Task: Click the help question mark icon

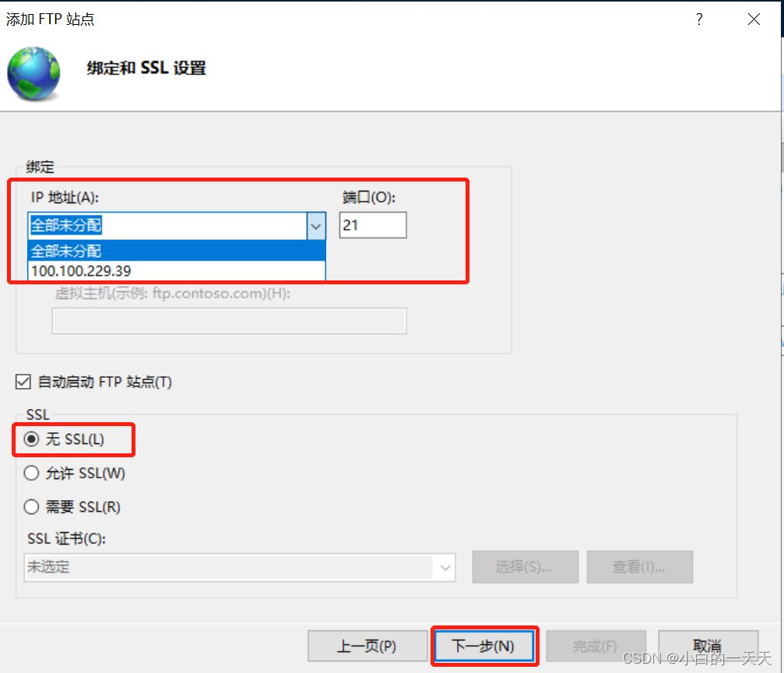Action: click(x=699, y=19)
